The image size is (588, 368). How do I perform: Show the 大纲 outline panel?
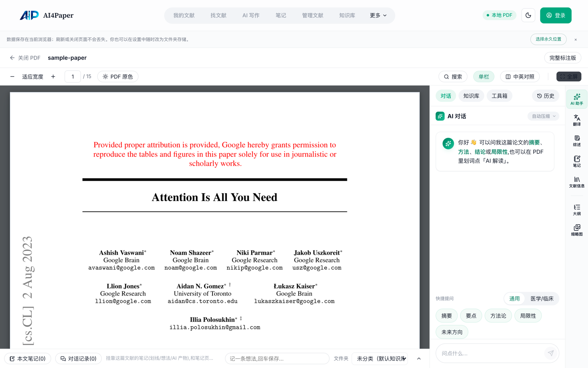tap(577, 210)
